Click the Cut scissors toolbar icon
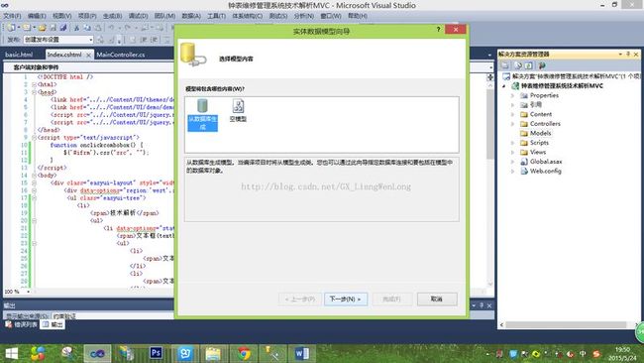 click(76, 28)
